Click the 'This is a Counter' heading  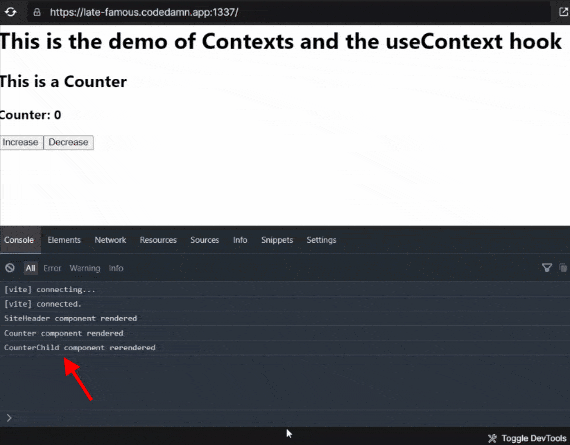tap(64, 81)
